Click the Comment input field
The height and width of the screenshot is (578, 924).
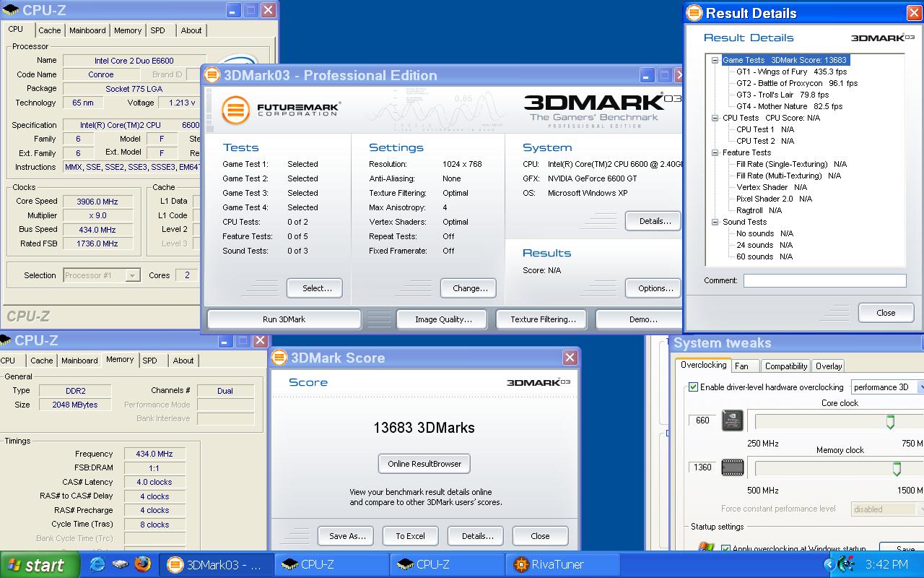(x=824, y=280)
